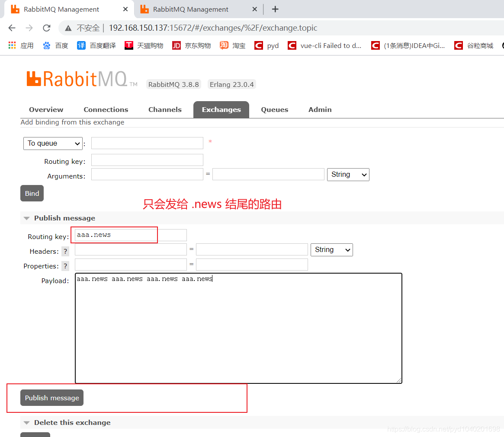Go to the Channels tab
504x437 pixels.
click(x=165, y=109)
